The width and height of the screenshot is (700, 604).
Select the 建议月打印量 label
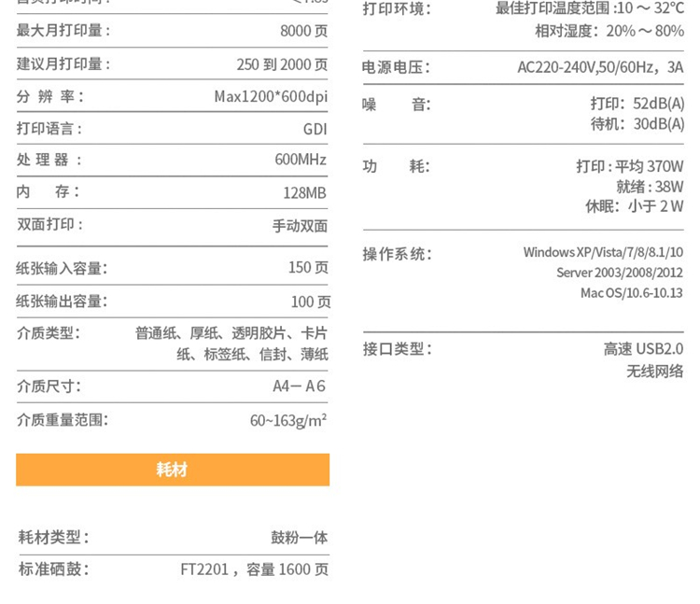(63, 64)
